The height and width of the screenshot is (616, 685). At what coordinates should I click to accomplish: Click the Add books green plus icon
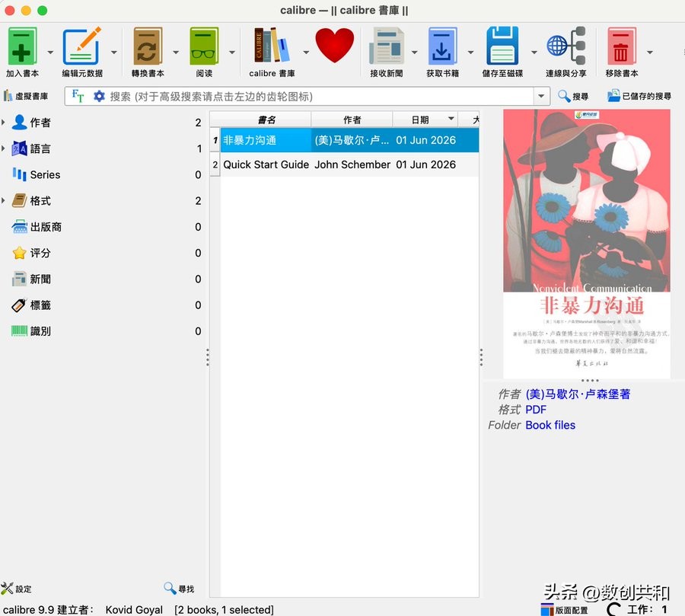[x=22, y=46]
